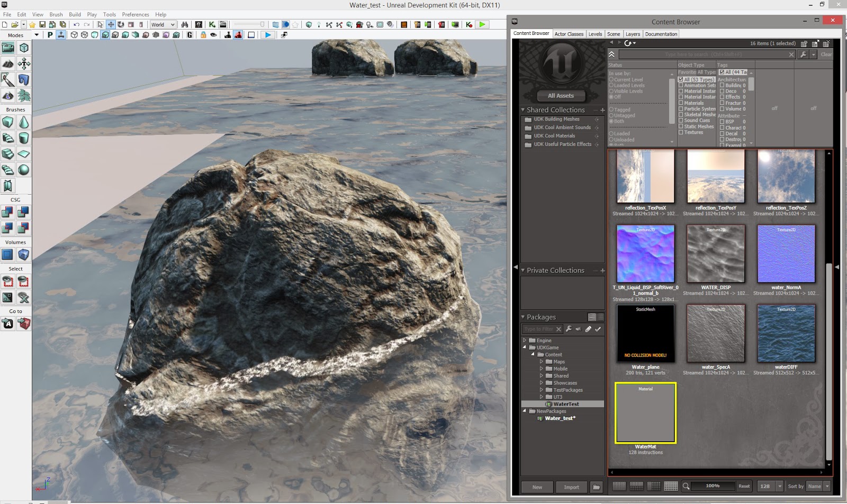The height and width of the screenshot is (504, 847).
Task: Add a sheet builder brush
Action: (x=24, y=154)
